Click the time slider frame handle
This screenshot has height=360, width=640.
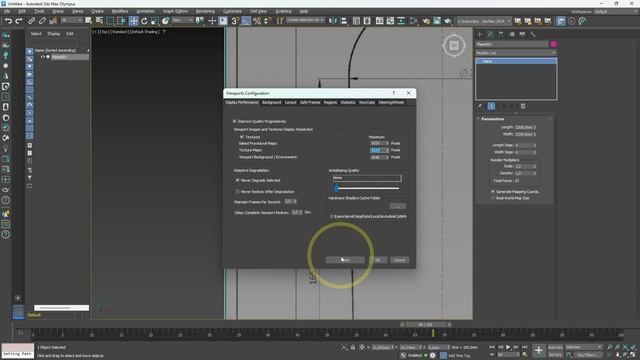point(425,325)
